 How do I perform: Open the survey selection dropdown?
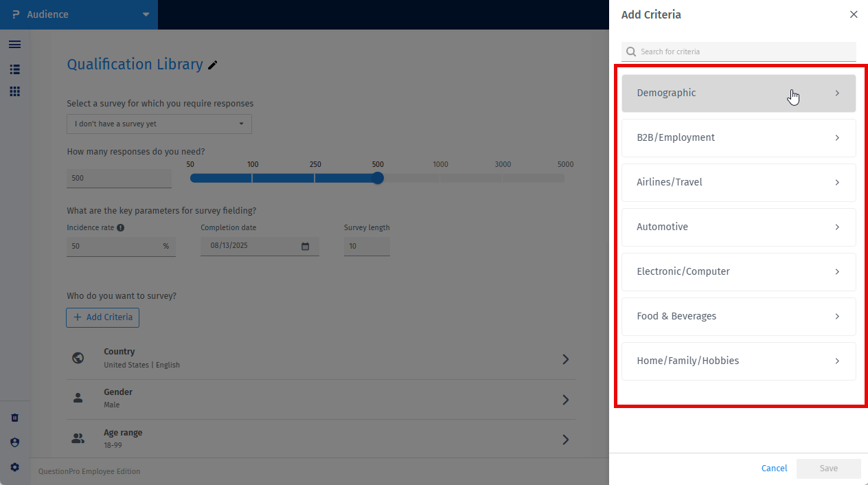point(159,124)
